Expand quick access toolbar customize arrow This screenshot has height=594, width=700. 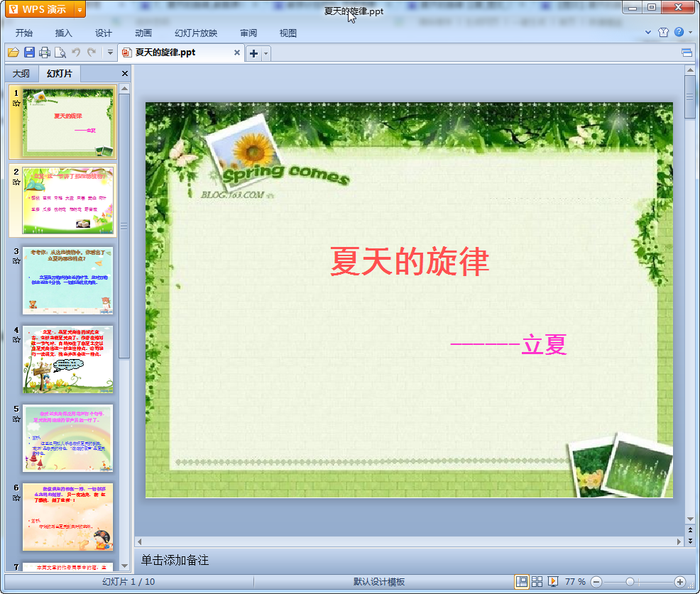pyautogui.click(x=110, y=53)
